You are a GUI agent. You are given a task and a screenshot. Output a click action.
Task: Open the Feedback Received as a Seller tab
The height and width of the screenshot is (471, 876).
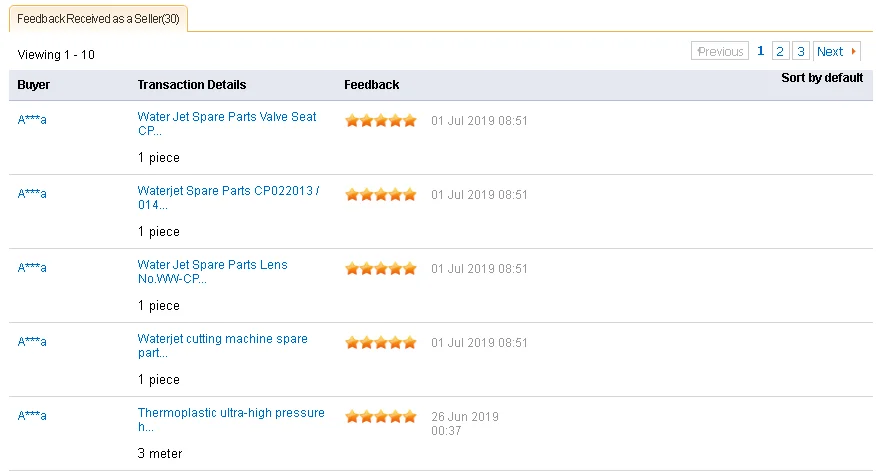pyautogui.click(x=98, y=18)
